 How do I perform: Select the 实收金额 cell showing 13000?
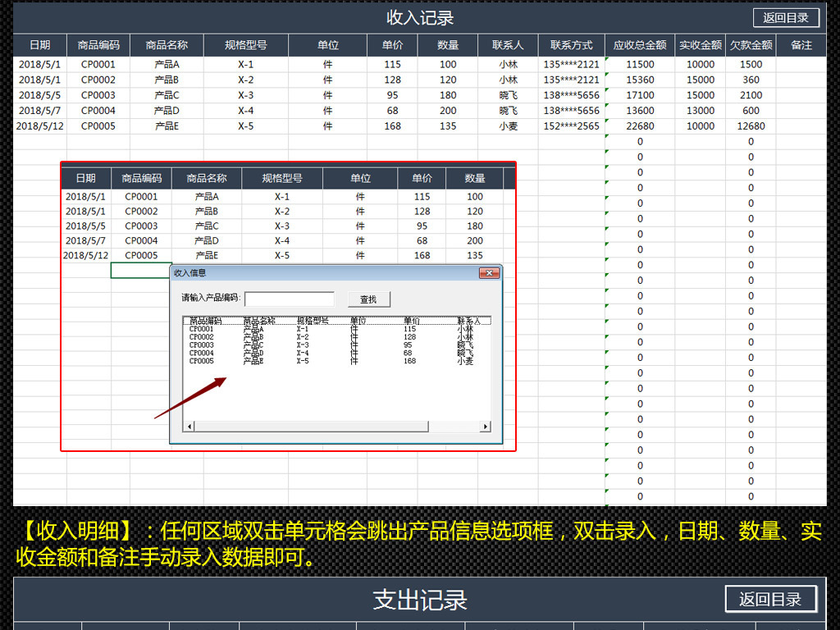point(700,111)
